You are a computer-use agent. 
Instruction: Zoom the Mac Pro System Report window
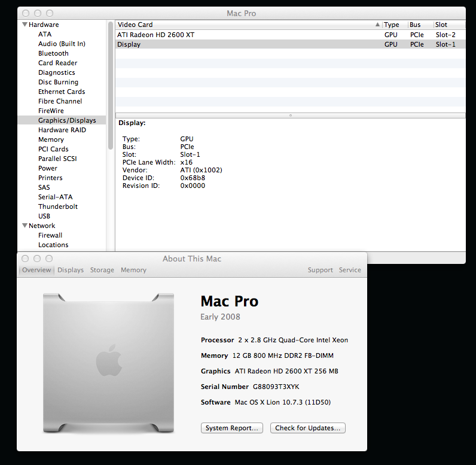[x=50, y=13]
